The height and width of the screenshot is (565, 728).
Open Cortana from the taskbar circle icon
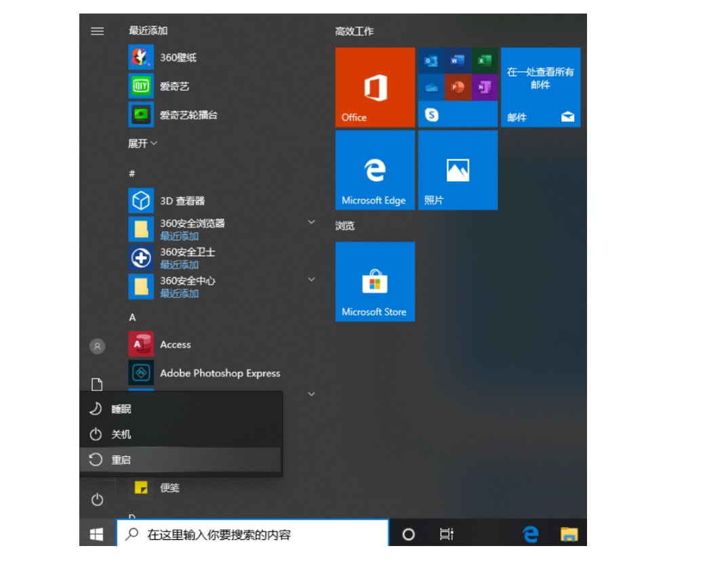(409, 535)
